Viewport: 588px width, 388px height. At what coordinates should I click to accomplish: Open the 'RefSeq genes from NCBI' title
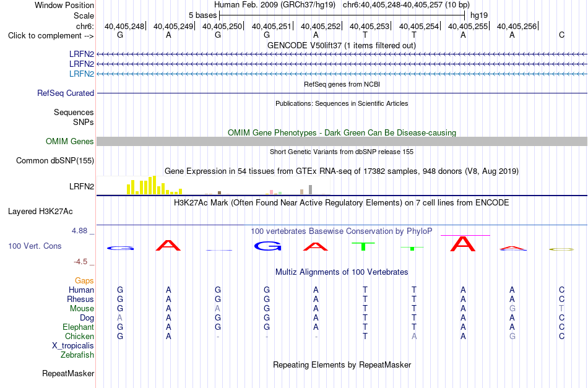[x=342, y=84]
